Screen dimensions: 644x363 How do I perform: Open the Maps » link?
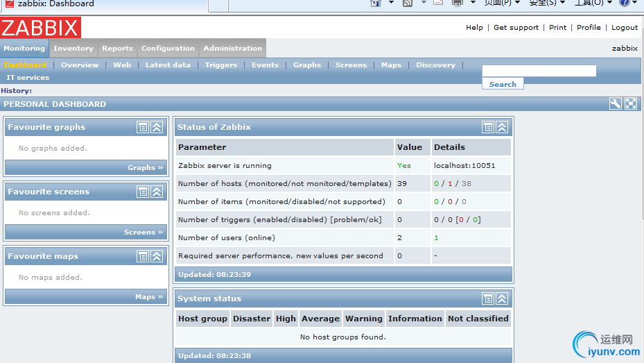coord(148,296)
